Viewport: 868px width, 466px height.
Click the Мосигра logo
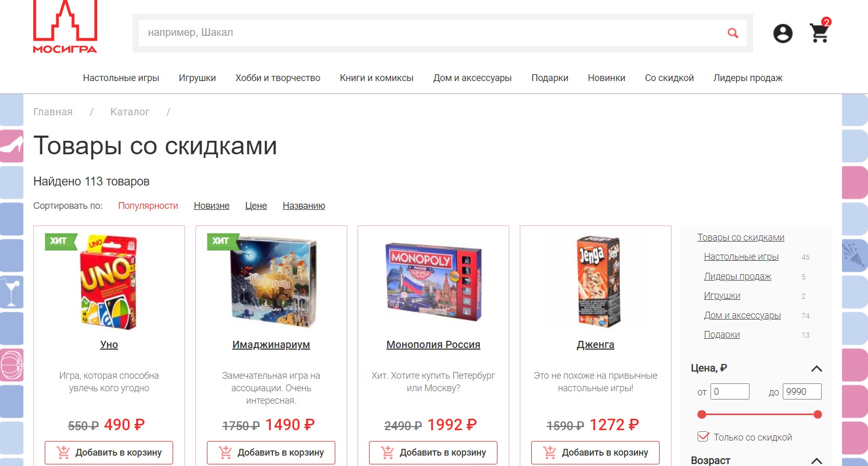[x=65, y=27]
